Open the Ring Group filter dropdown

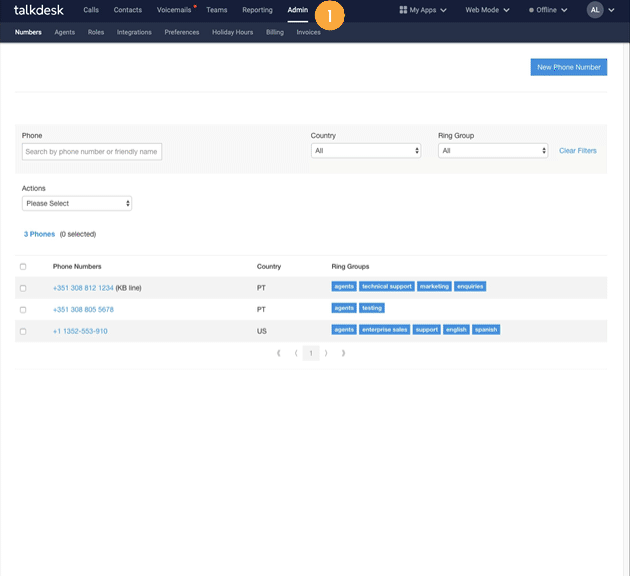point(493,151)
